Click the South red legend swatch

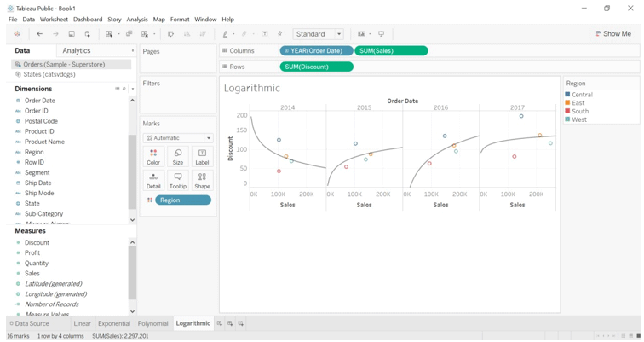coord(567,111)
